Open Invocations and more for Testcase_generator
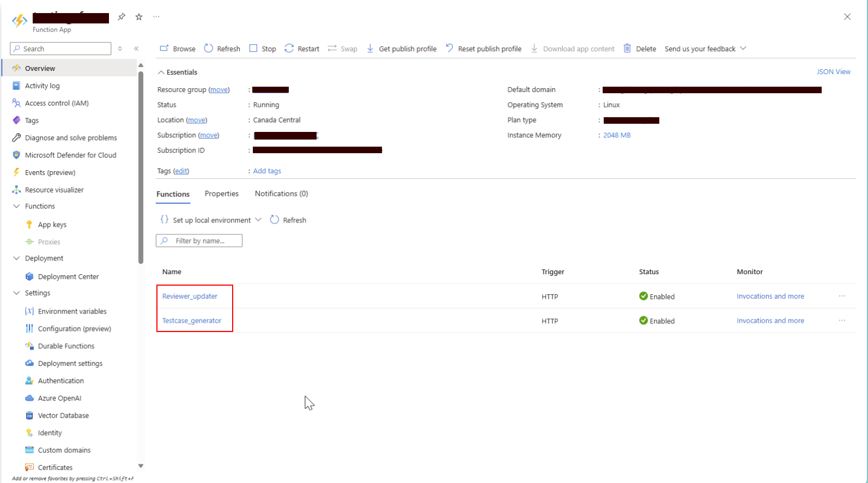This screenshot has height=483, width=868. tap(770, 321)
